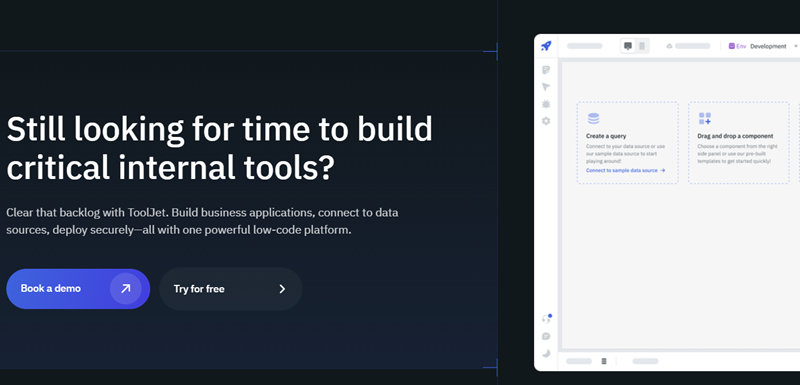800x385 pixels.
Task: Open the pages icon in left sidebar
Action: (546, 70)
